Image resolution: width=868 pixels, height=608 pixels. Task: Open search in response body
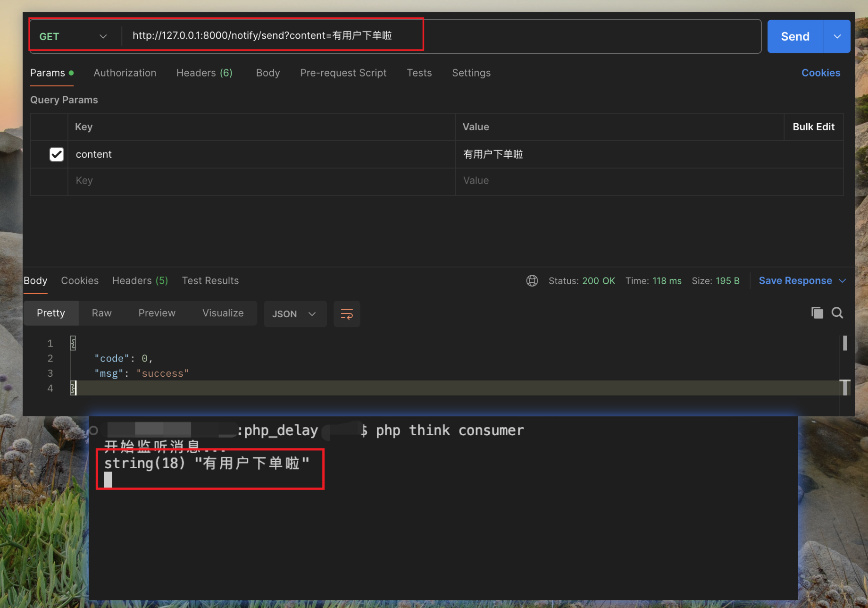click(x=837, y=312)
